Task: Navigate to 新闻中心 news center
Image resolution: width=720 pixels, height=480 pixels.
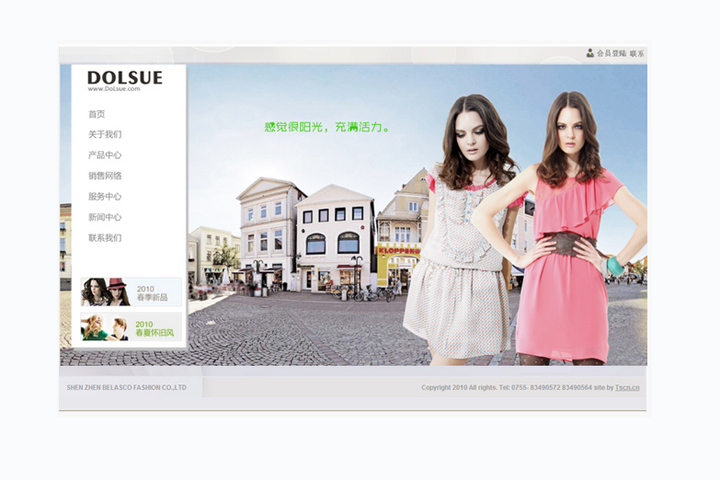Action: [x=104, y=217]
